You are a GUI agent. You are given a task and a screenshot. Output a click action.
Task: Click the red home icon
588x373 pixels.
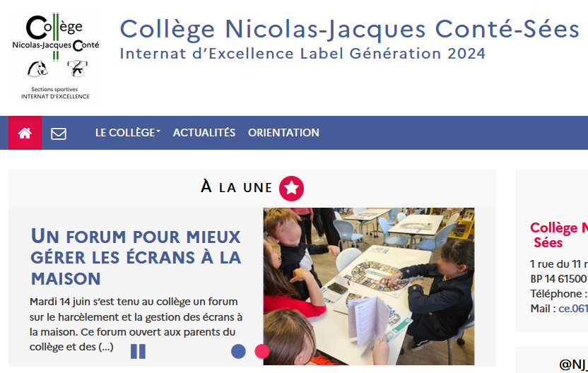coord(25,133)
